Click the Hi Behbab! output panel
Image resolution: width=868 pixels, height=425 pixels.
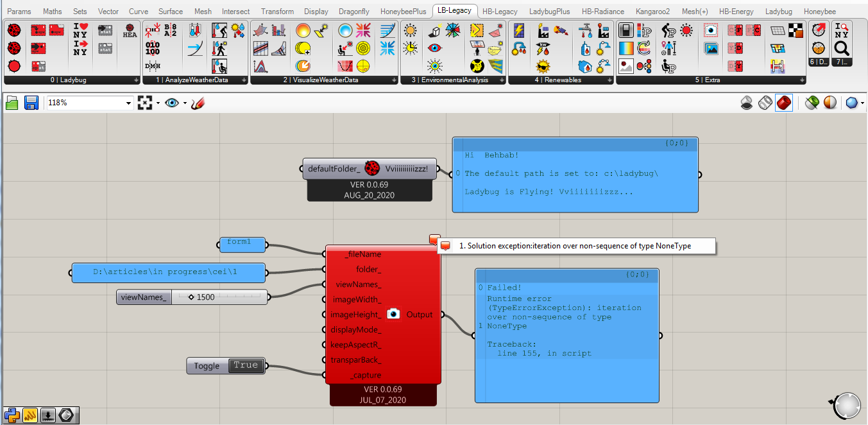[575, 175]
